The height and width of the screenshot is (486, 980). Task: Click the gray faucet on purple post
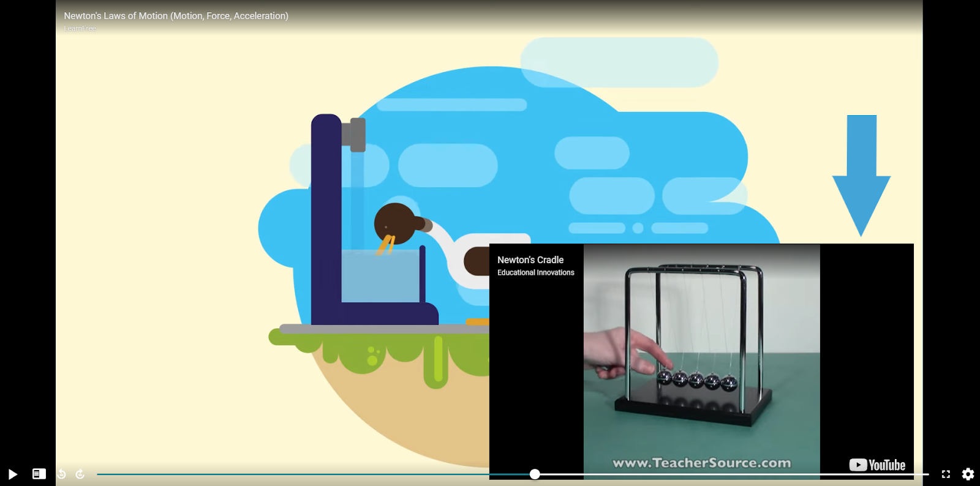[355, 135]
